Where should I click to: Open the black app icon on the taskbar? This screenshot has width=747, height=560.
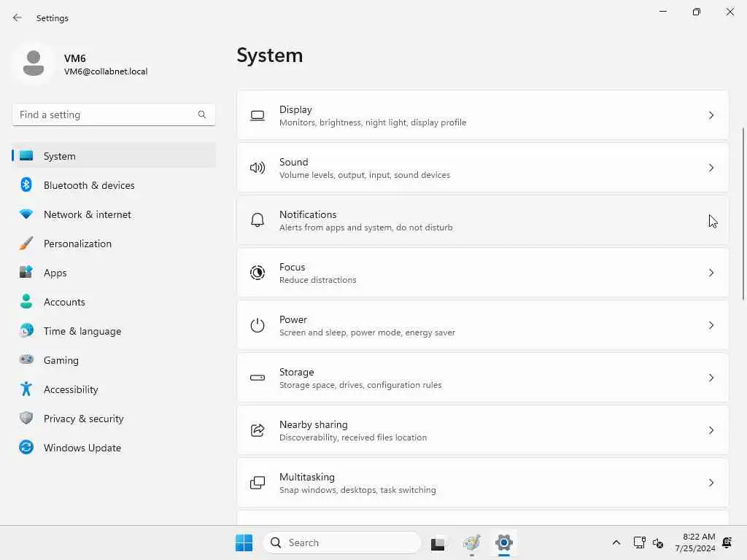point(438,542)
